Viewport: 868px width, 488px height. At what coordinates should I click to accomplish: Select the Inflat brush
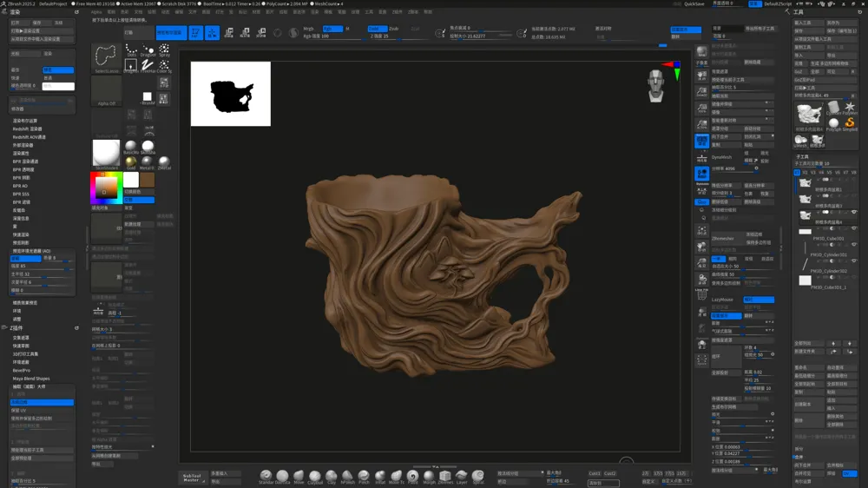pyautogui.click(x=380, y=476)
